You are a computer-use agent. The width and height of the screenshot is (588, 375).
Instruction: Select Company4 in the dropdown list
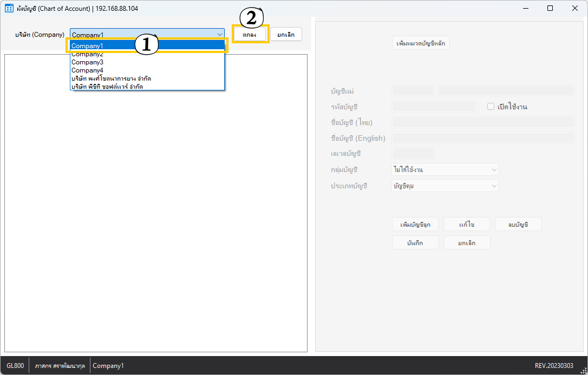click(87, 70)
